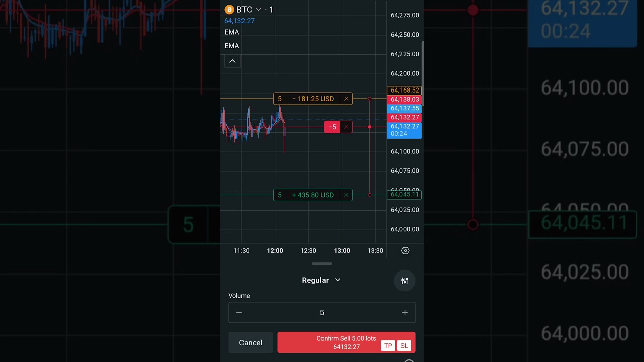644x362 pixels.
Task: Click the Volume input field showing 5
Action: tap(322, 313)
